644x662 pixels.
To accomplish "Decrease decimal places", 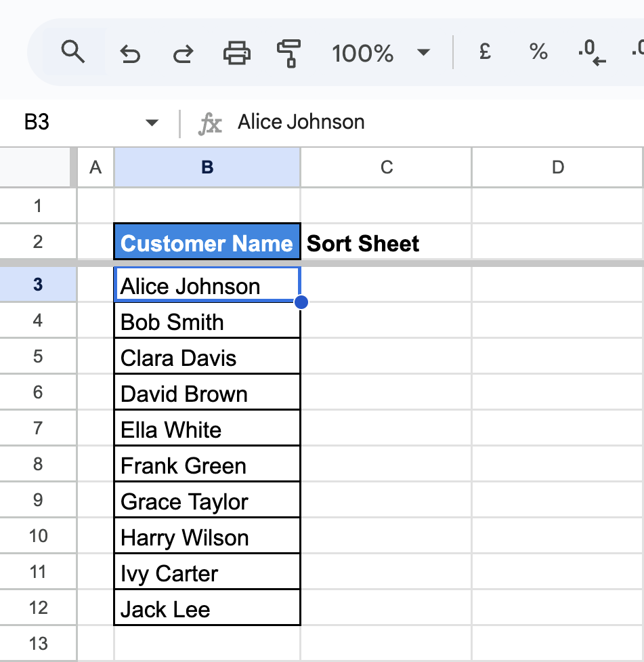I will click(x=592, y=53).
